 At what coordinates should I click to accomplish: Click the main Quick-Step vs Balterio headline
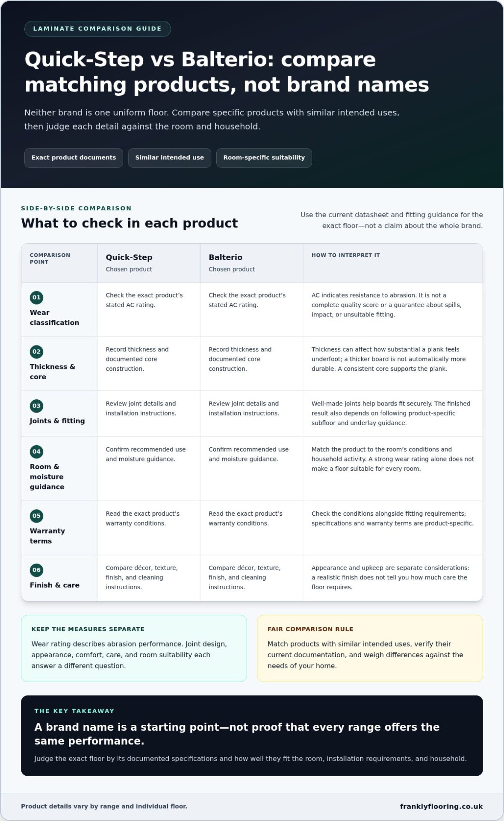point(227,72)
